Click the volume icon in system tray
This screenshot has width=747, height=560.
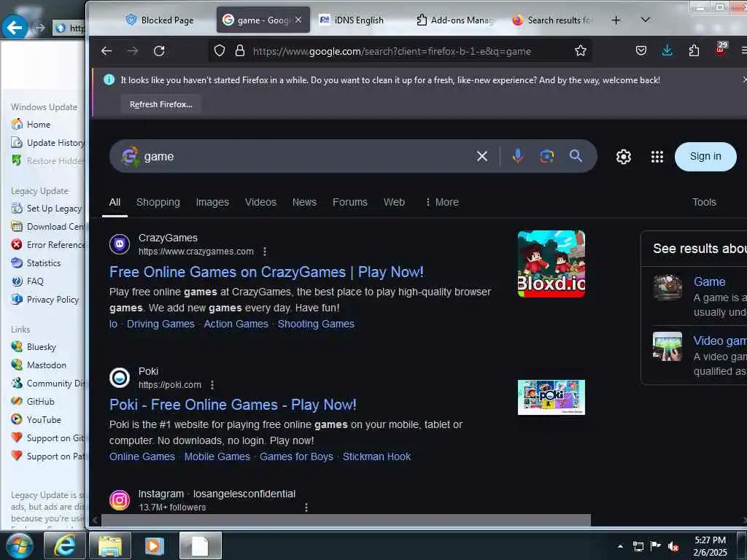pyautogui.click(x=673, y=546)
